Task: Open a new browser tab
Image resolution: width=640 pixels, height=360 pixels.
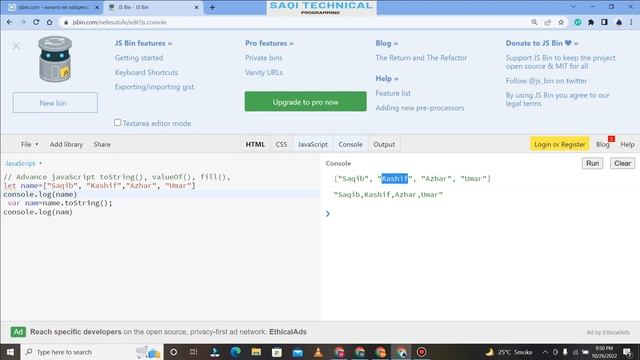Action: 212,7
